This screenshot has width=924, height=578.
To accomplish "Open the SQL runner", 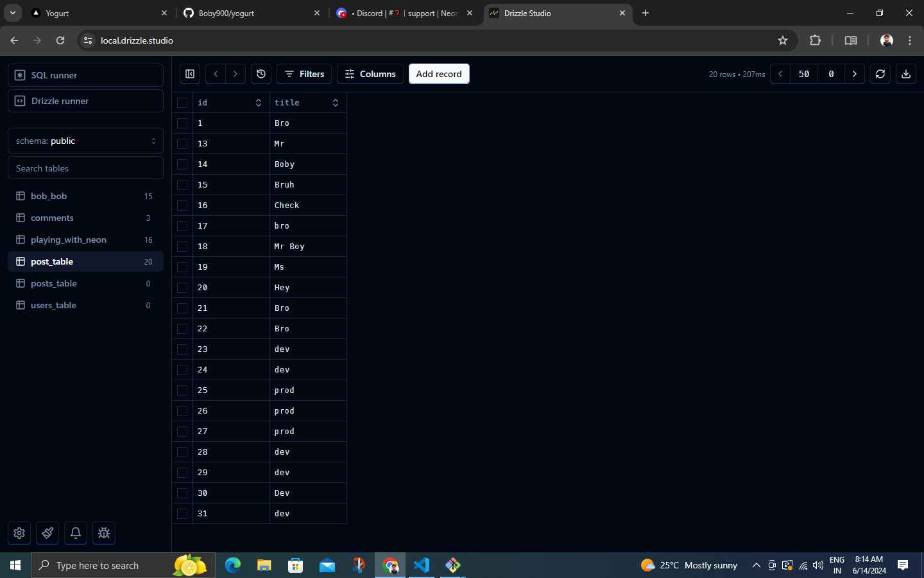I will [85, 75].
